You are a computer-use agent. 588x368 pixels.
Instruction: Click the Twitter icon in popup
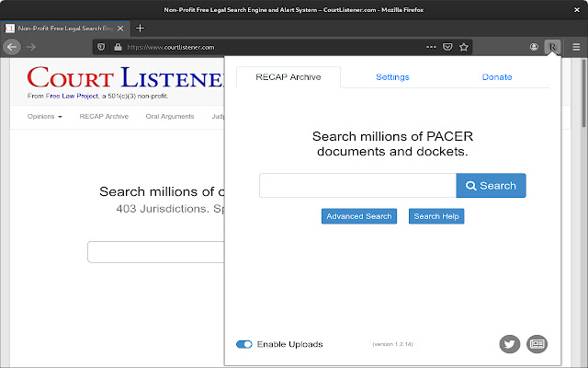tap(510, 344)
